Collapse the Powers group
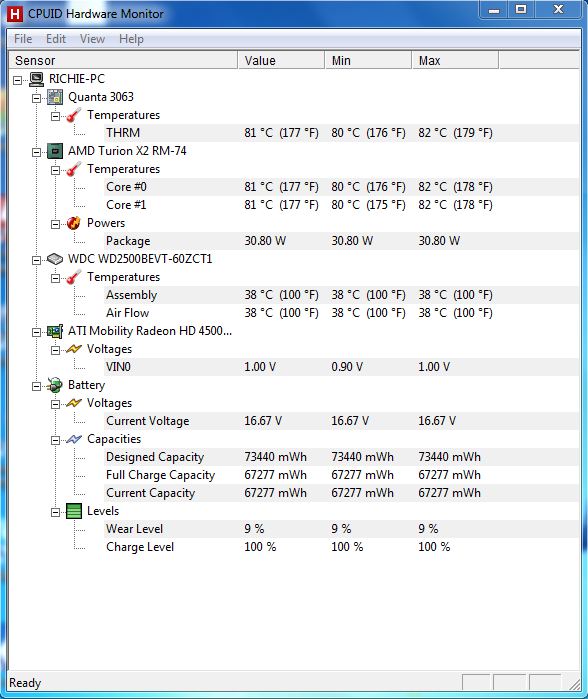Image resolution: width=588 pixels, height=699 pixels. 55,224
